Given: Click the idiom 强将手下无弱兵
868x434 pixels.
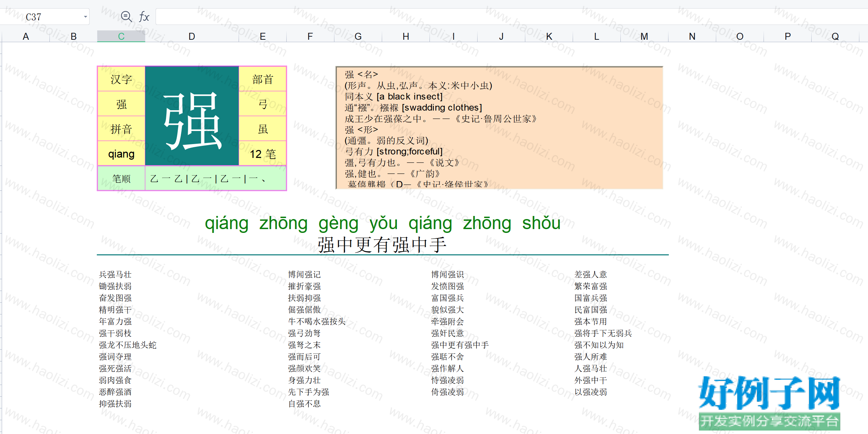Looking at the screenshot, I should click(x=603, y=333).
